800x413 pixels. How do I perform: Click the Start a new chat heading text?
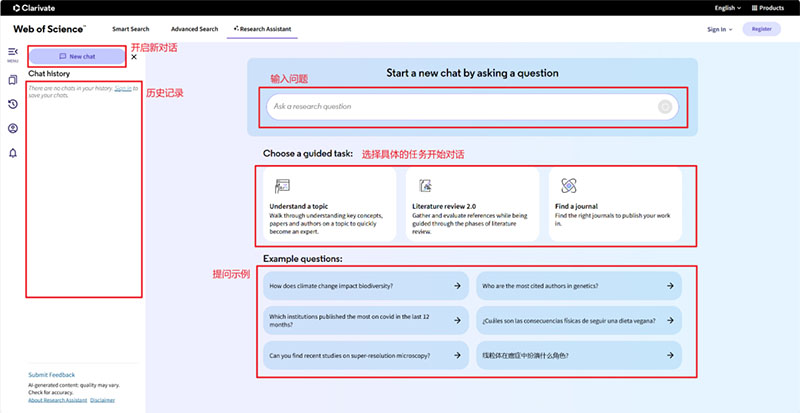pyautogui.click(x=472, y=73)
